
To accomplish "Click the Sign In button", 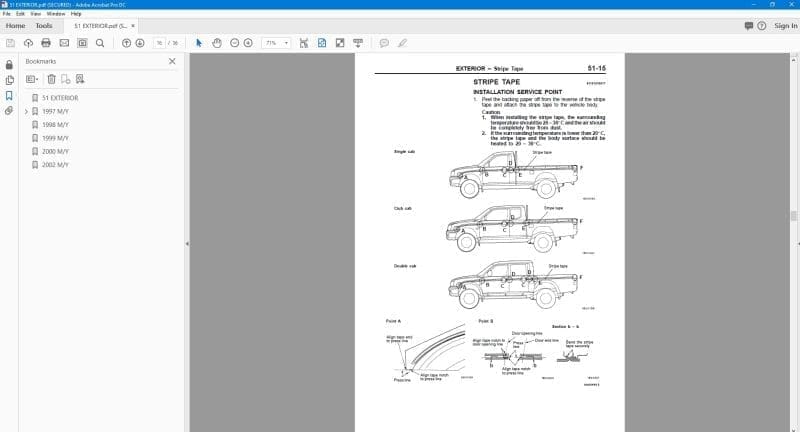I will (786, 26).
